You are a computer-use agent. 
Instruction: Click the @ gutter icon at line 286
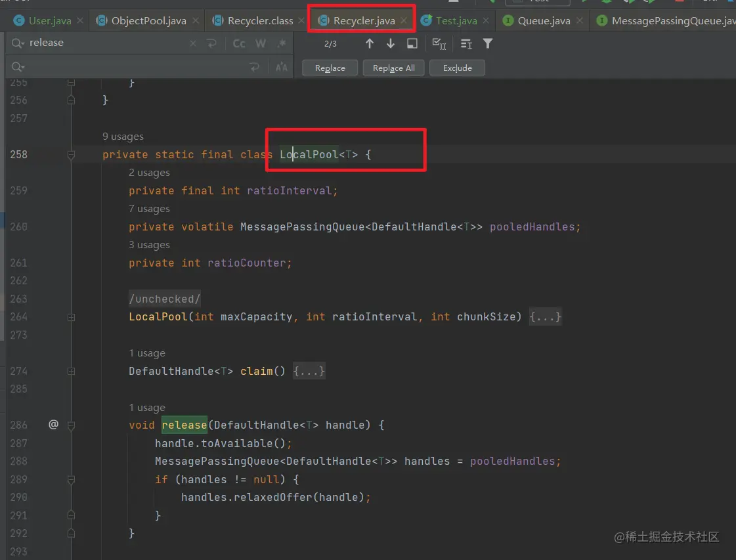[54, 424]
